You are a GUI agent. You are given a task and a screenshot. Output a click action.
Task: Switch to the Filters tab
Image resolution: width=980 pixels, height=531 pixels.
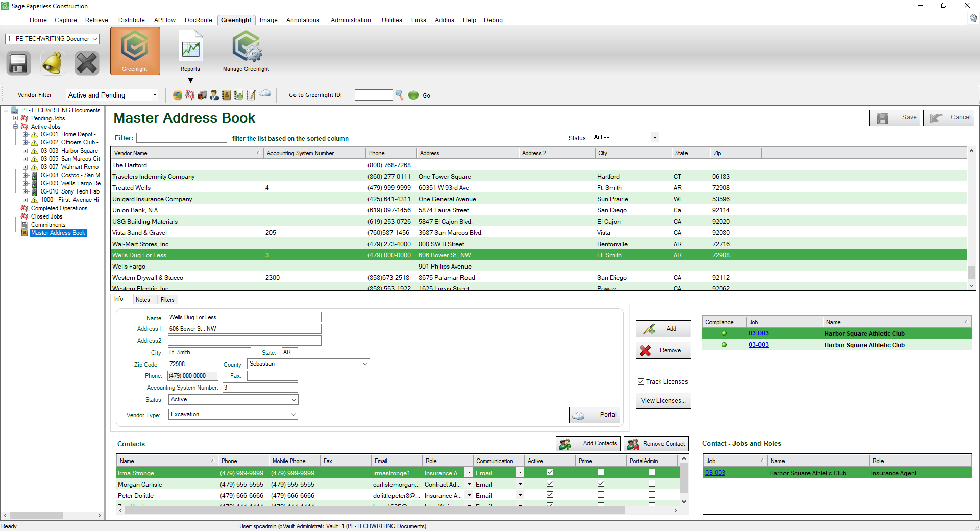167,300
